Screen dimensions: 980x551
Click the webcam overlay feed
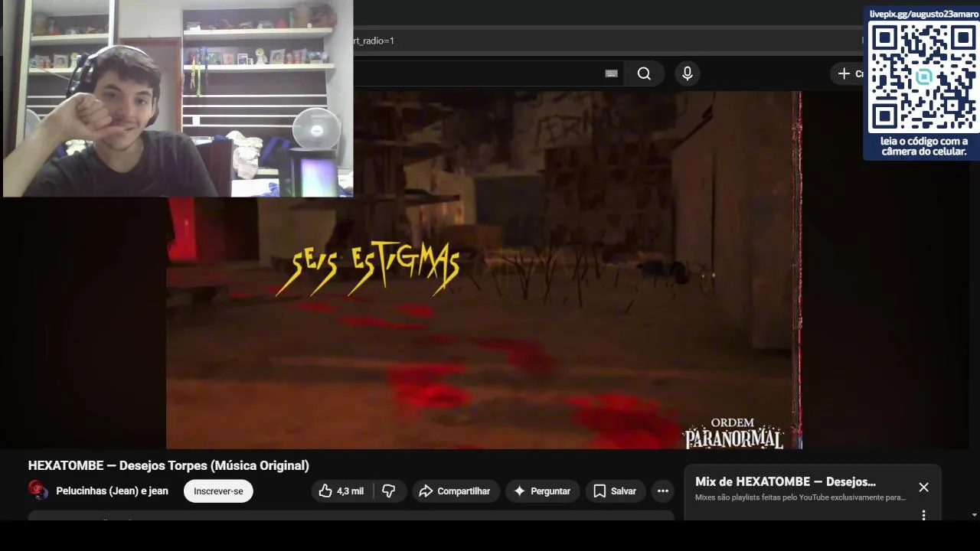178,99
